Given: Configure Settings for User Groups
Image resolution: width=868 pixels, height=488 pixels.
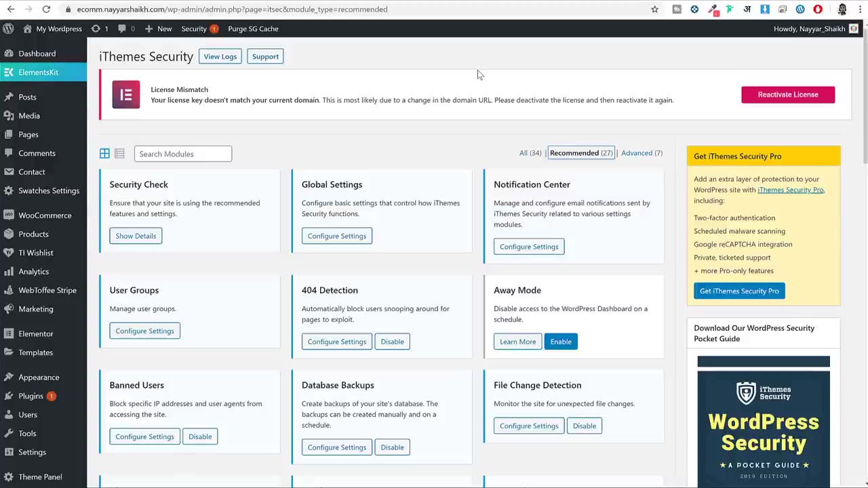Looking at the screenshot, I should point(144,331).
